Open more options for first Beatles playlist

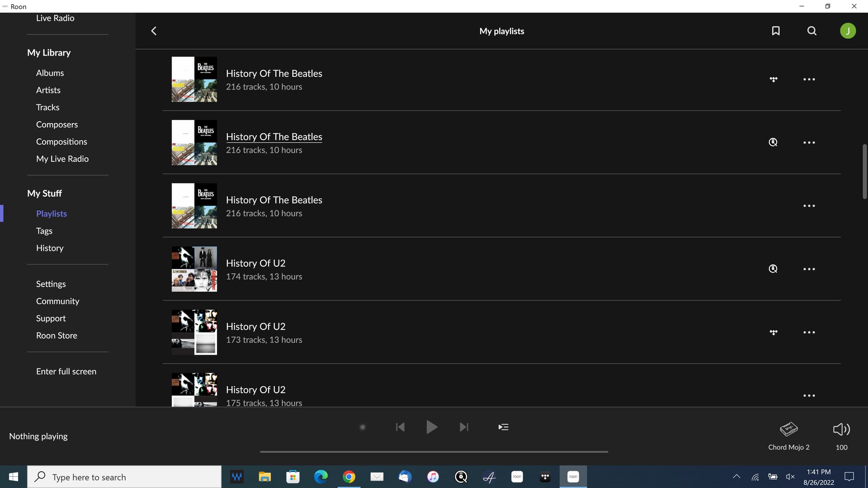(809, 79)
